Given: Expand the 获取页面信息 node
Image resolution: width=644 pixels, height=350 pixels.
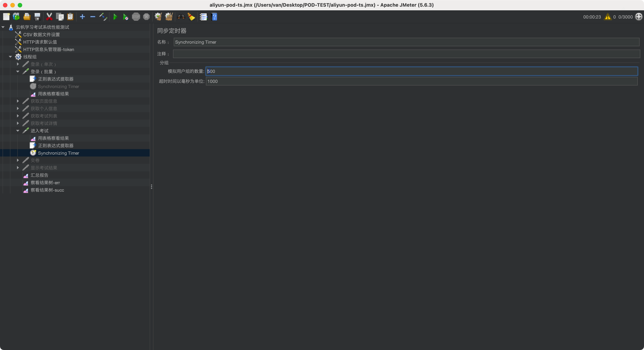Looking at the screenshot, I should [18, 101].
